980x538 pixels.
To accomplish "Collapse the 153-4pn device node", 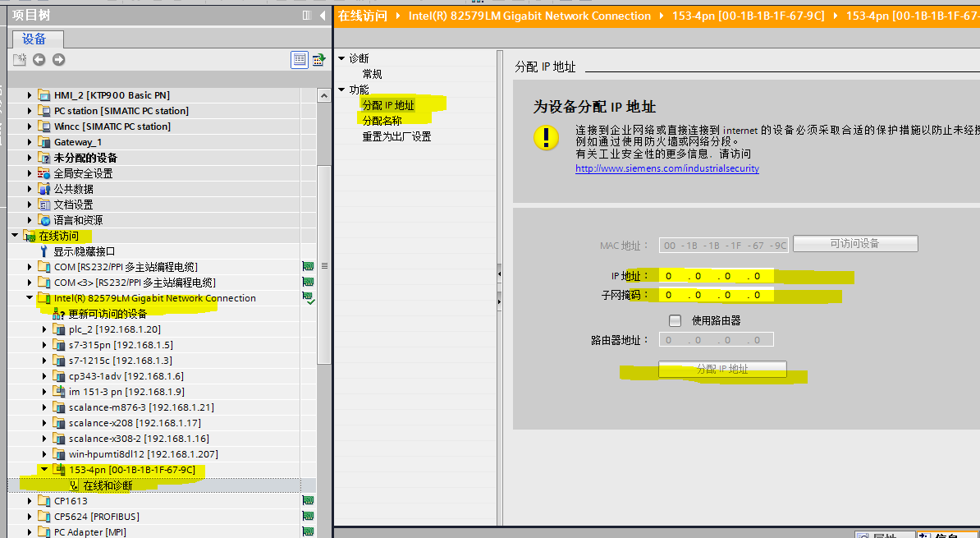I will tap(45, 470).
